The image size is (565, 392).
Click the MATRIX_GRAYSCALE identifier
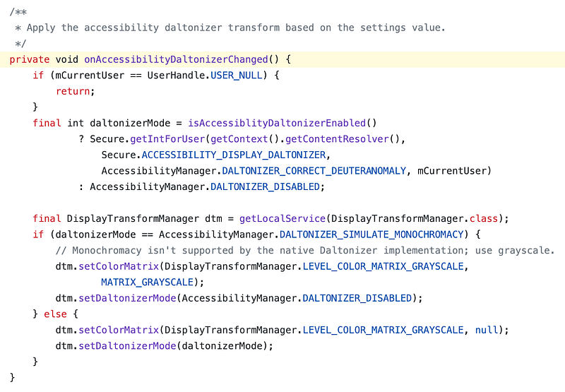click(x=148, y=282)
